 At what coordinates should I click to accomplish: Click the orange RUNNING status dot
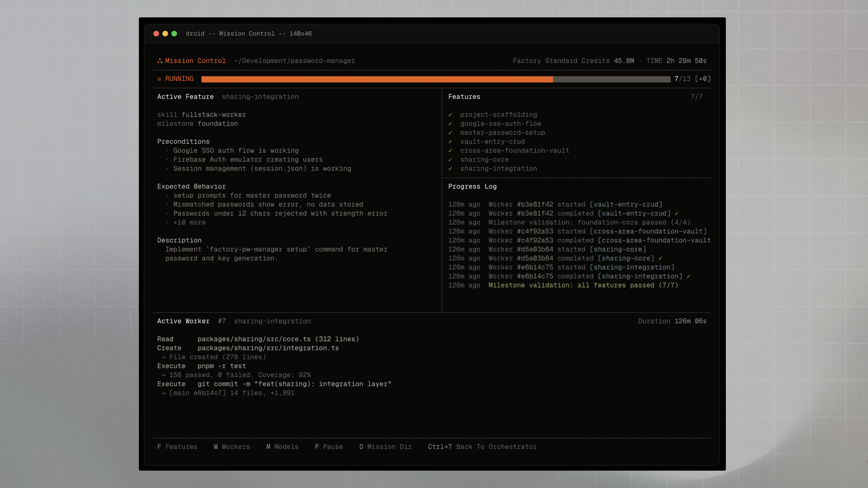(x=159, y=79)
